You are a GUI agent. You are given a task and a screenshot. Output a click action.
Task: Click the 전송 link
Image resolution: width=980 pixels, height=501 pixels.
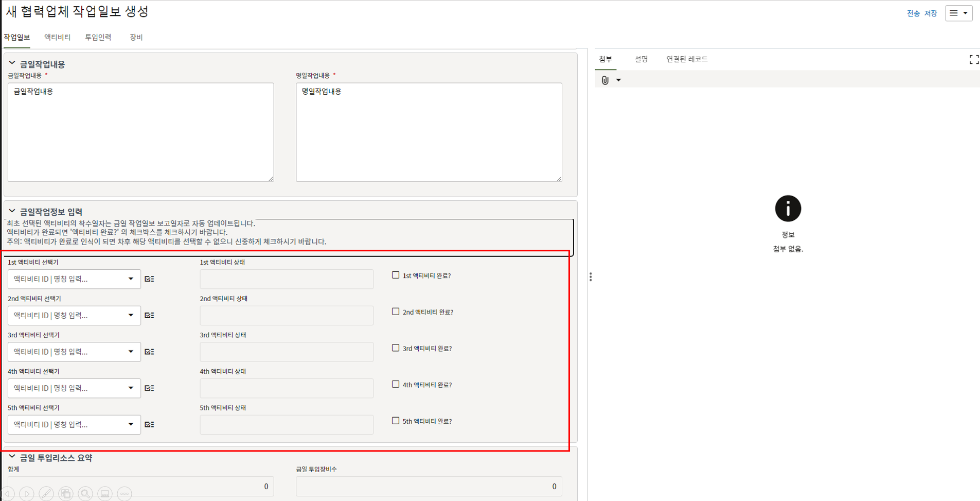[x=913, y=13]
